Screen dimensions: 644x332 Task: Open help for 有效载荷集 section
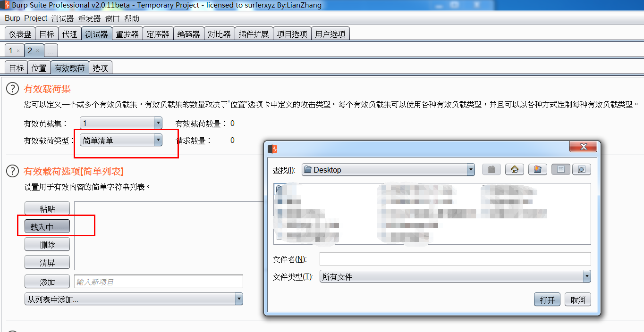12,89
